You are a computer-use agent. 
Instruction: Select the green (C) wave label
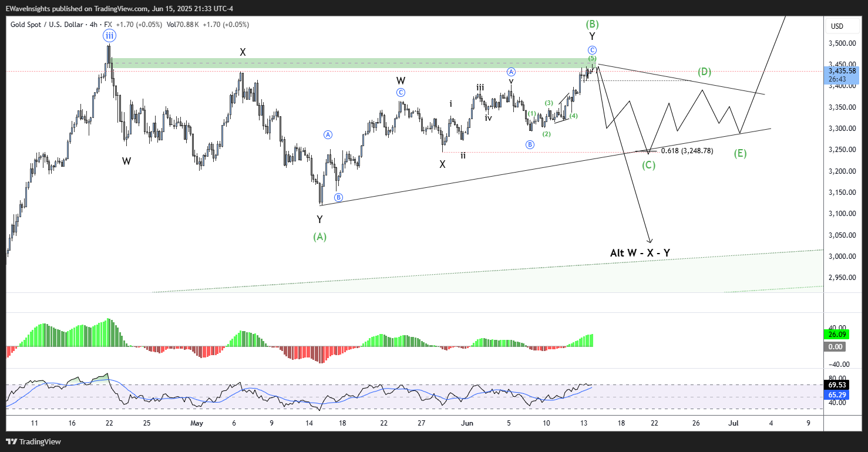648,166
